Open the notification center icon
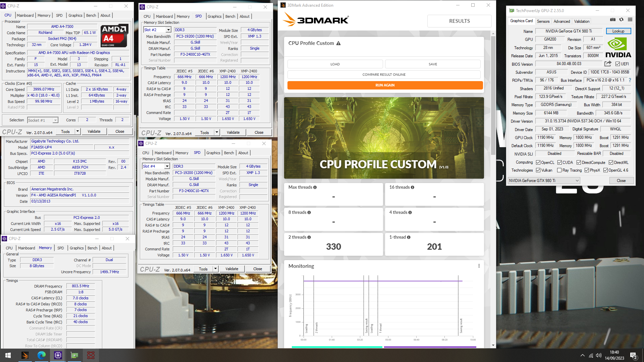Image resolution: width=644 pixels, height=362 pixels. click(634, 356)
